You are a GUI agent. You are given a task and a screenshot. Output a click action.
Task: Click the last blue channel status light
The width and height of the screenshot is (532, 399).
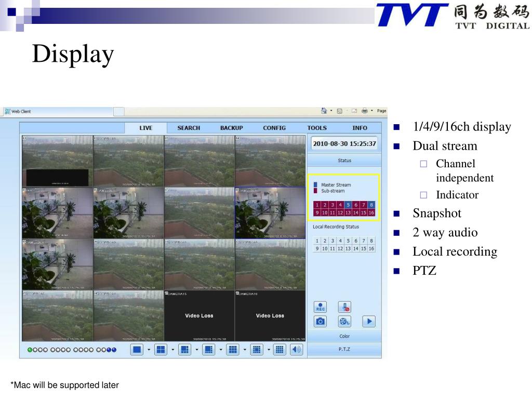tap(114, 350)
